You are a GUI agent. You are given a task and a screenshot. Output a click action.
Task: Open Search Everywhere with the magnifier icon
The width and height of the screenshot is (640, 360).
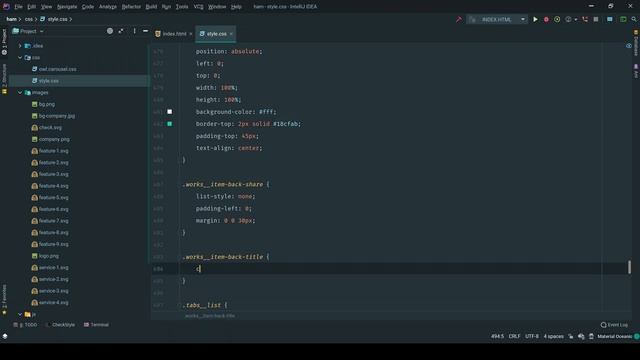click(x=634, y=19)
